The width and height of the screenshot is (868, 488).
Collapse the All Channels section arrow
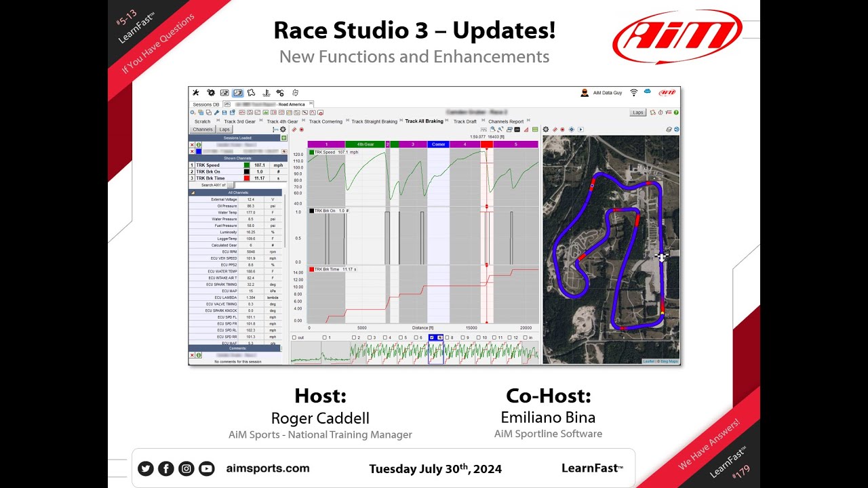193,192
